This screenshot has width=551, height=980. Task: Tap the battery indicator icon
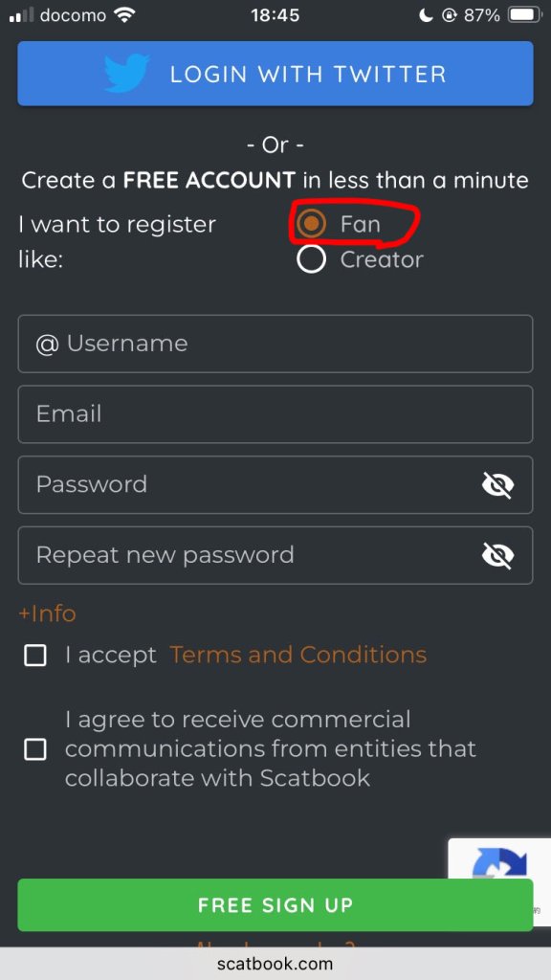coord(524,15)
